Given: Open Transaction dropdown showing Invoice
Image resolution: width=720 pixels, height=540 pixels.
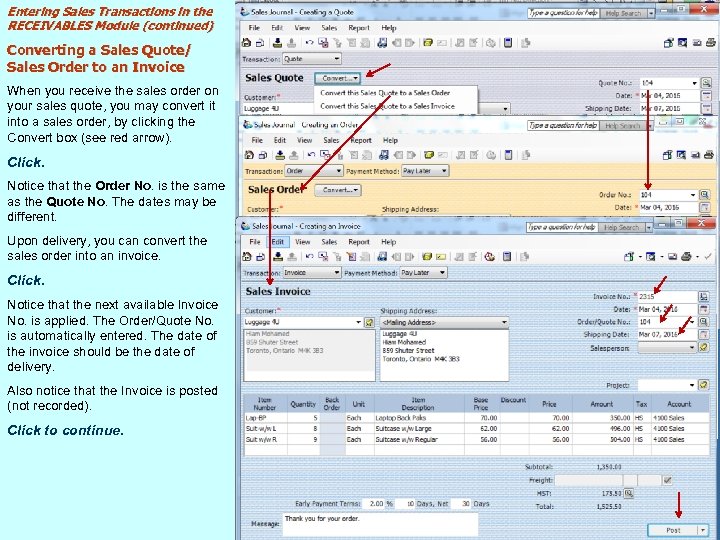Looking at the screenshot, I should [x=312, y=273].
